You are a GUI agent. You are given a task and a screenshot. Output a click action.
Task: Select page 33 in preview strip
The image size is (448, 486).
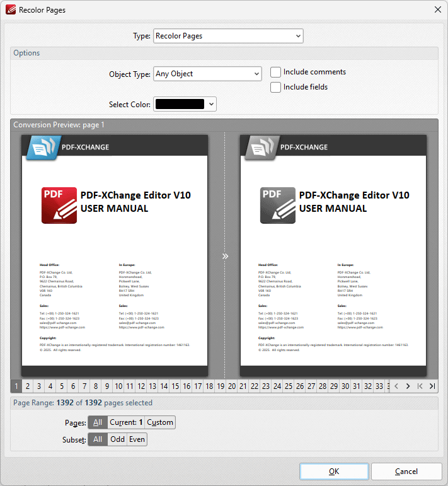(379, 386)
